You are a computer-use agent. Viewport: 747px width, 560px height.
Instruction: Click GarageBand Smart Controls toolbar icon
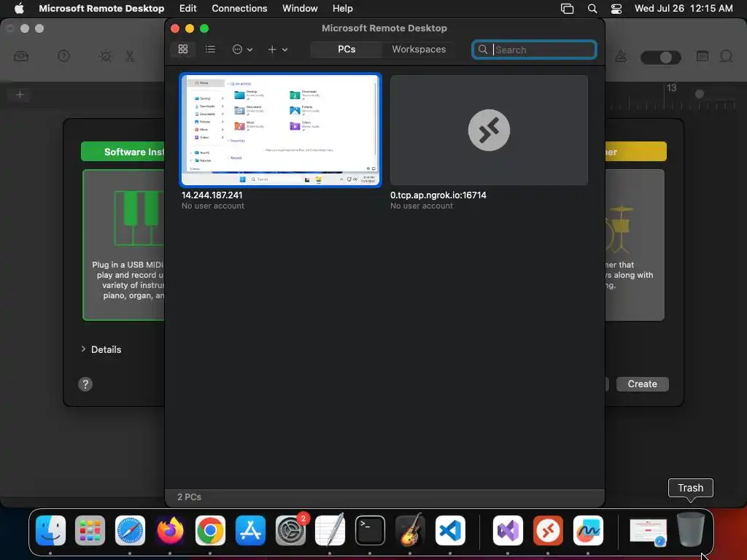pos(105,56)
